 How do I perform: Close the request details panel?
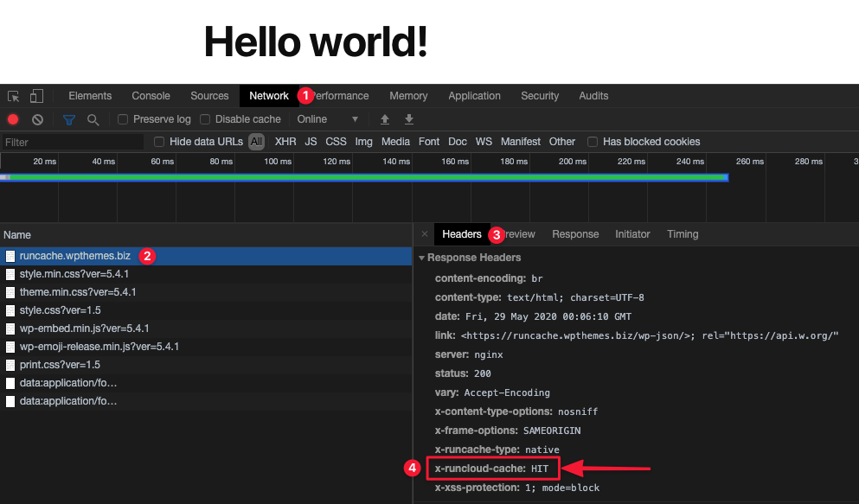tap(425, 234)
